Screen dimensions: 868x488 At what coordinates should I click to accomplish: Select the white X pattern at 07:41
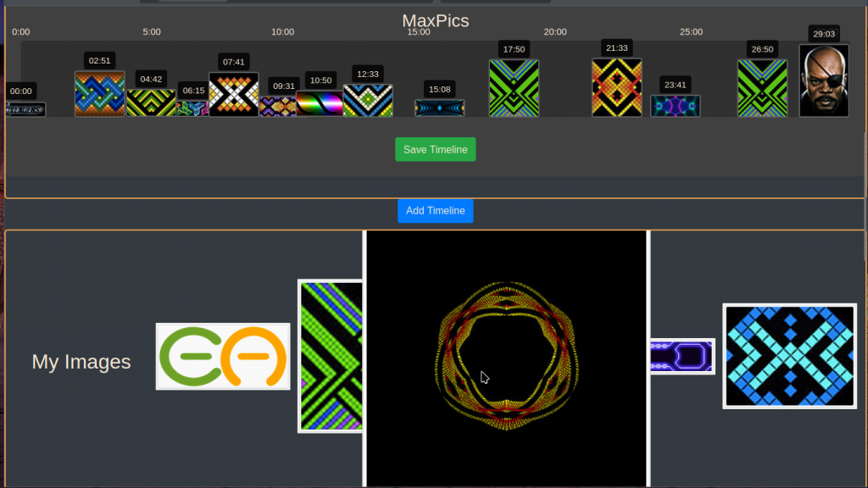click(234, 95)
